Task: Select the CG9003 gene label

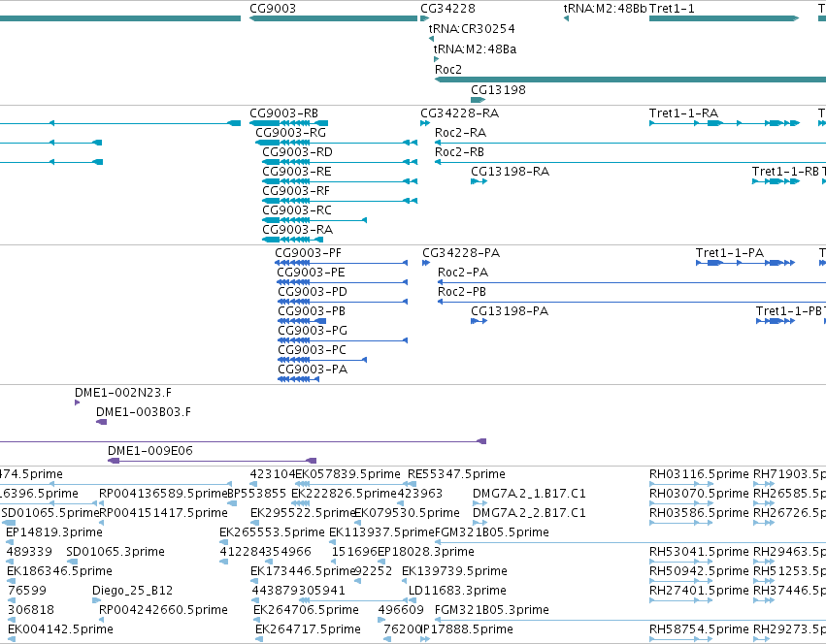Action: [x=273, y=9]
